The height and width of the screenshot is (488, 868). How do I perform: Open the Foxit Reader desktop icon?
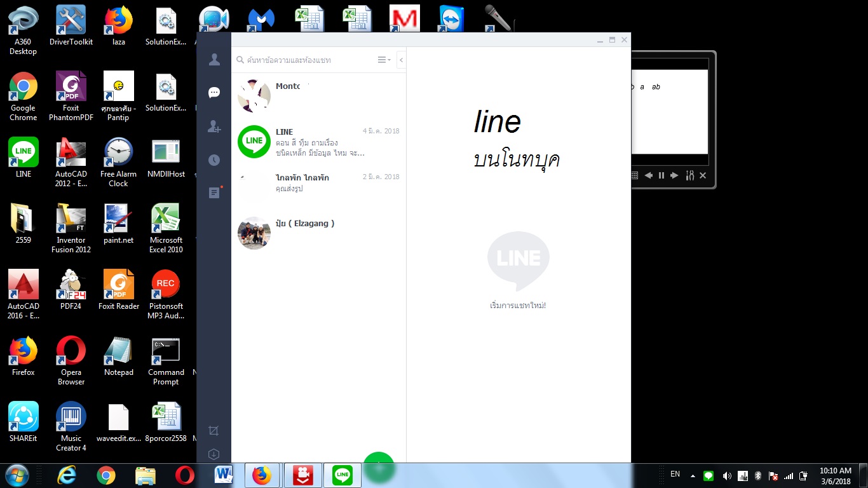(119, 290)
